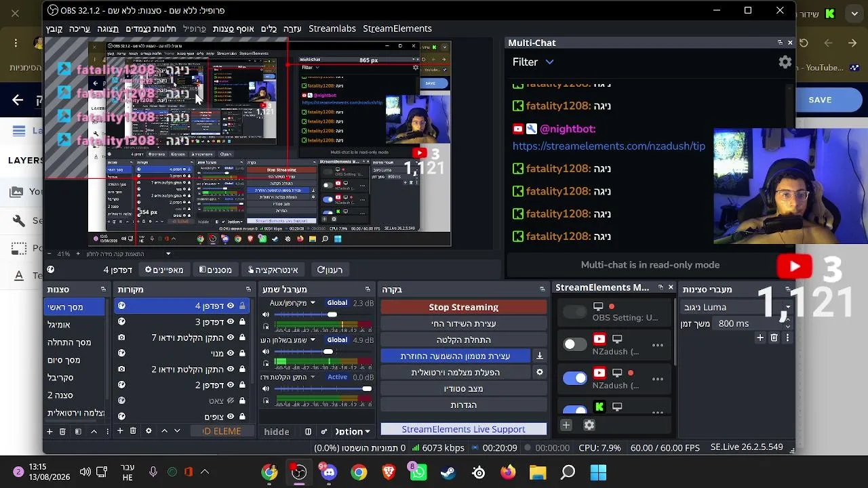868x488 pixels.
Task: Hide the דפדפן 3 source
Action: pyautogui.click(x=231, y=322)
